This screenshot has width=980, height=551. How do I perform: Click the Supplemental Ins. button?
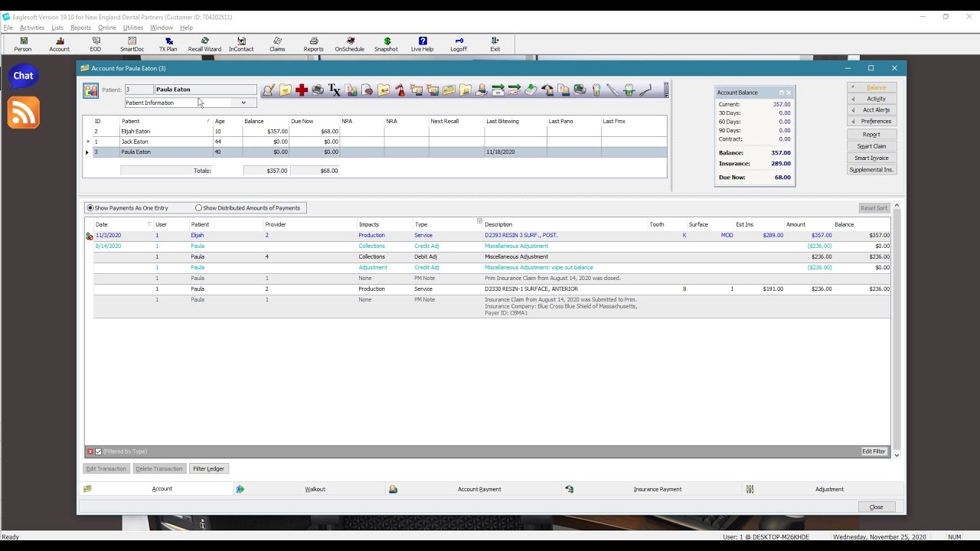[871, 169]
